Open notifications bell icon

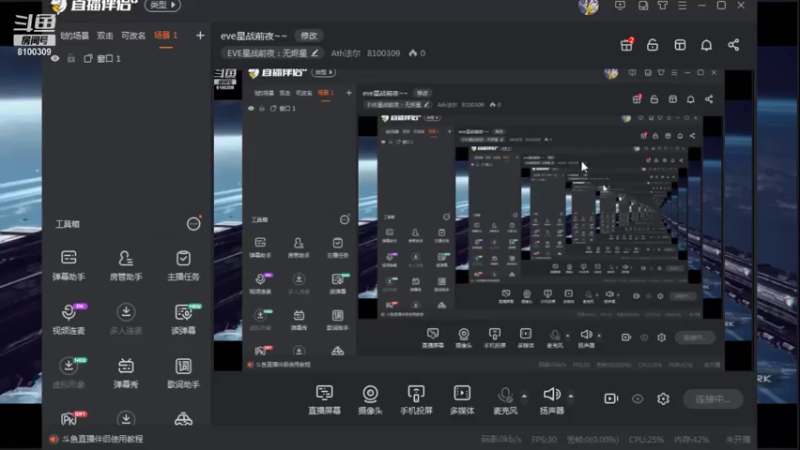(707, 45)
